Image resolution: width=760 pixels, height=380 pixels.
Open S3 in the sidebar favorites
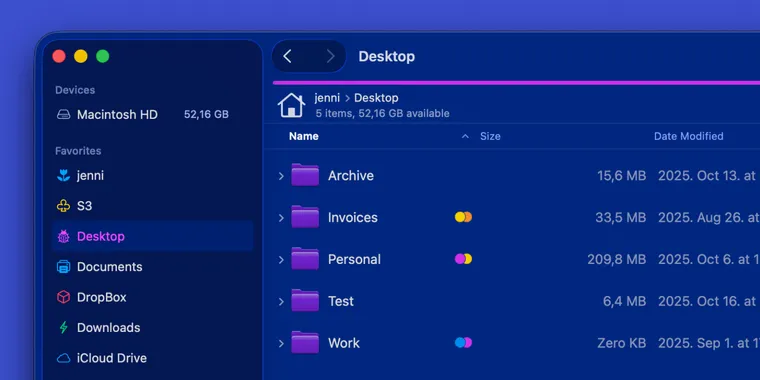point(84,206)
